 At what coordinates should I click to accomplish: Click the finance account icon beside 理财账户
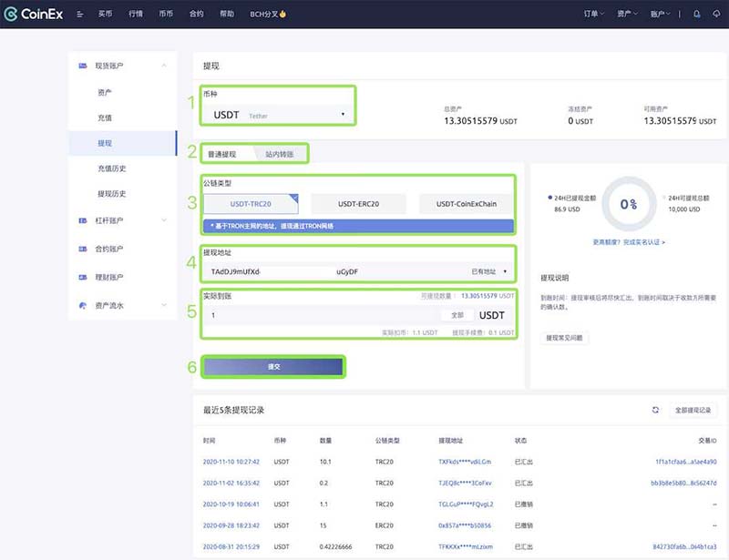pyautogui.click(x=83, y=277)
